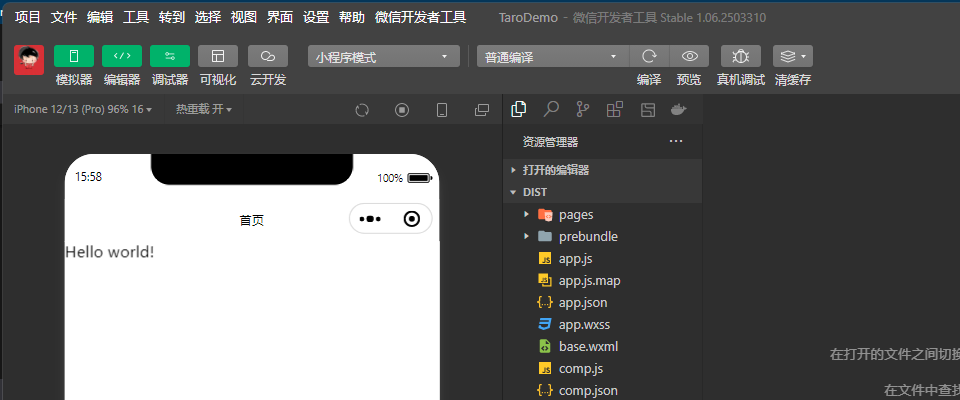Toggle the 编辑器 editor panel button

click(x=122, y=56)
